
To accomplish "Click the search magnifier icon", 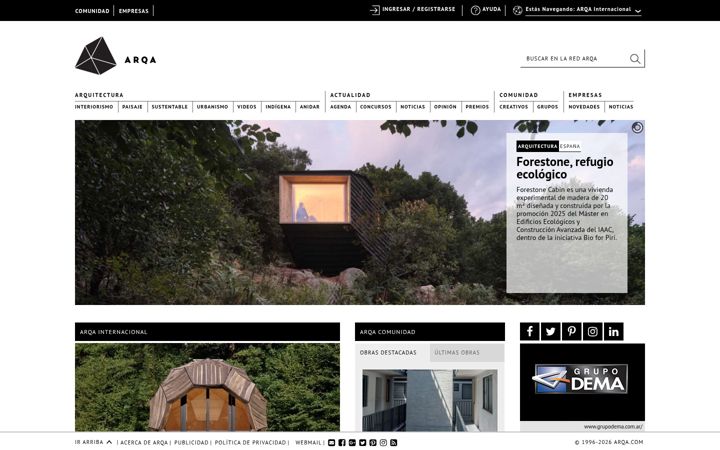I will [x=635, y=59].
